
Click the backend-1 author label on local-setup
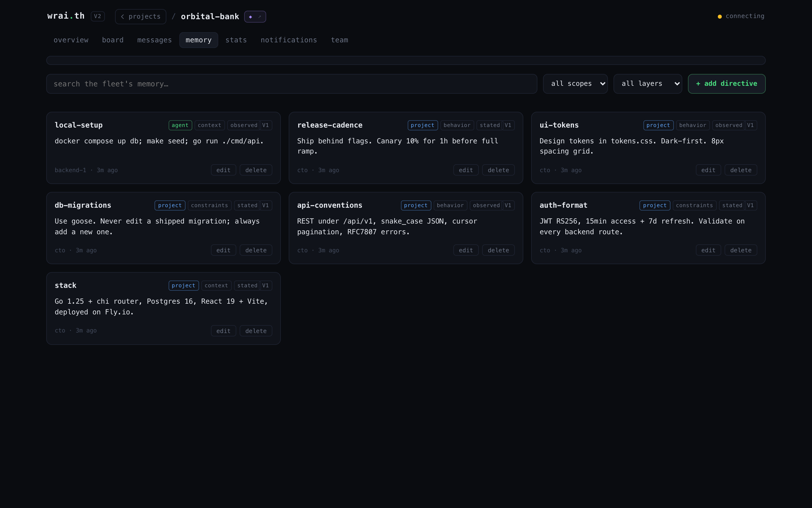point(70,170)
